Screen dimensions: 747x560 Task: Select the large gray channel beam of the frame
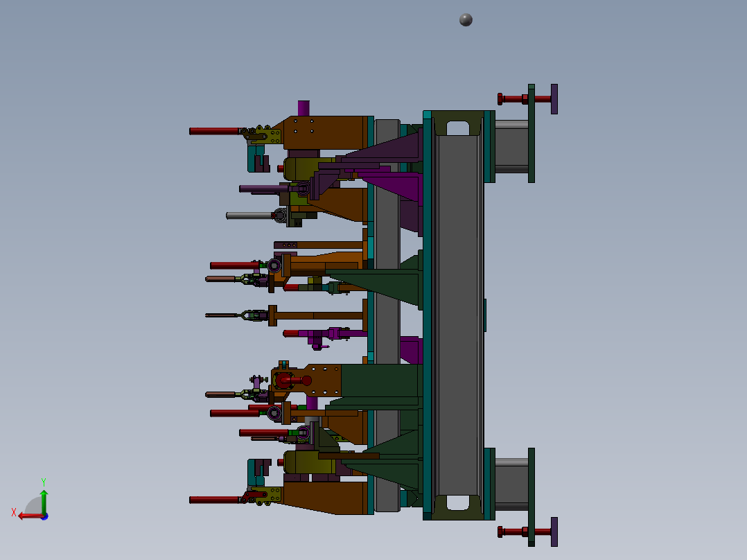click(458, 315)
